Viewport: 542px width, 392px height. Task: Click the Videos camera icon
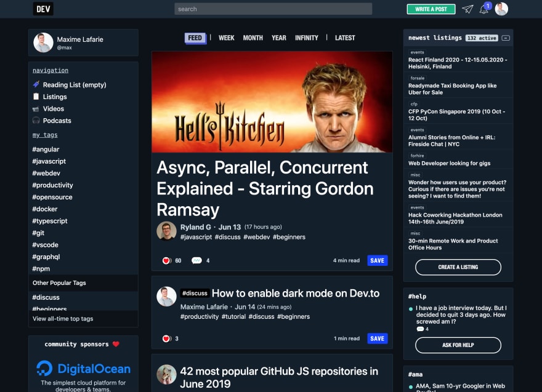(36, 109)
